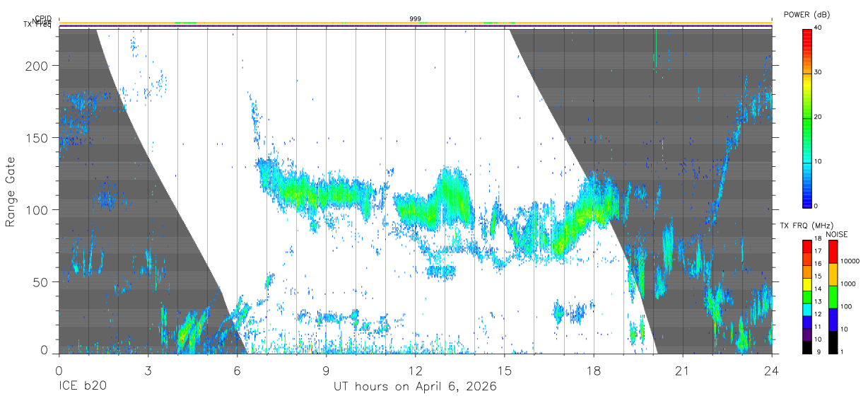
Task: Click hour 9 on the time axis
Action: pos(327,371)
